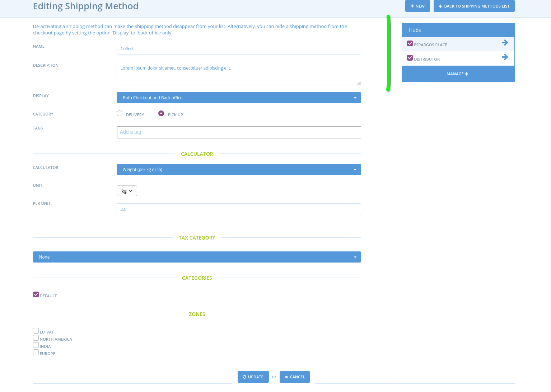Image resolution: width=551 pixels, height=392 pixels.
Task: Open the Display dropdown set to Both Checkout and Back office
Action: click(x=239, y=98)
